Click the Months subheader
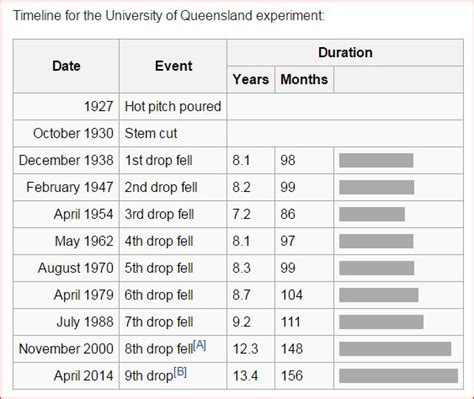The image size is (474, 399). 304,79
